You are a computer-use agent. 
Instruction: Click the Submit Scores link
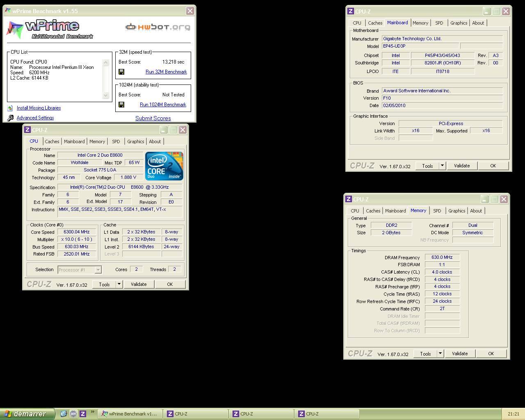(x=153, y=118)
